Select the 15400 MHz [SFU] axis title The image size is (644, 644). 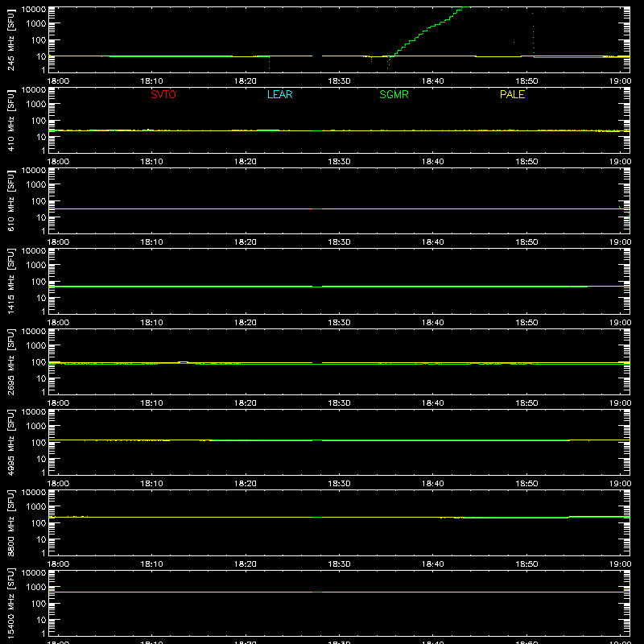(x=11, y=604)
